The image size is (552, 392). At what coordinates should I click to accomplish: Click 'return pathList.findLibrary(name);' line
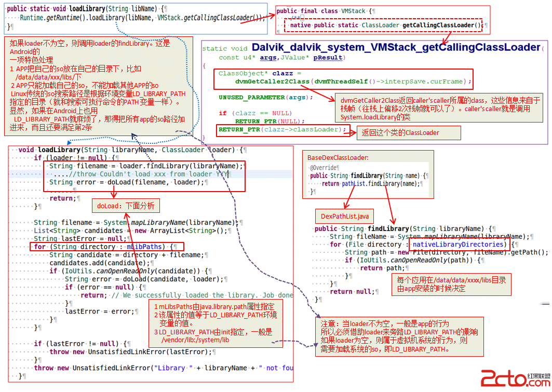tap(371, 184)
